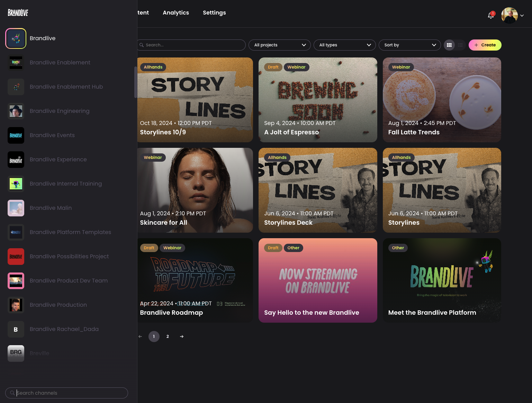532x403 pixels.
Task: Go to page 2
Action: coord(168,337)
